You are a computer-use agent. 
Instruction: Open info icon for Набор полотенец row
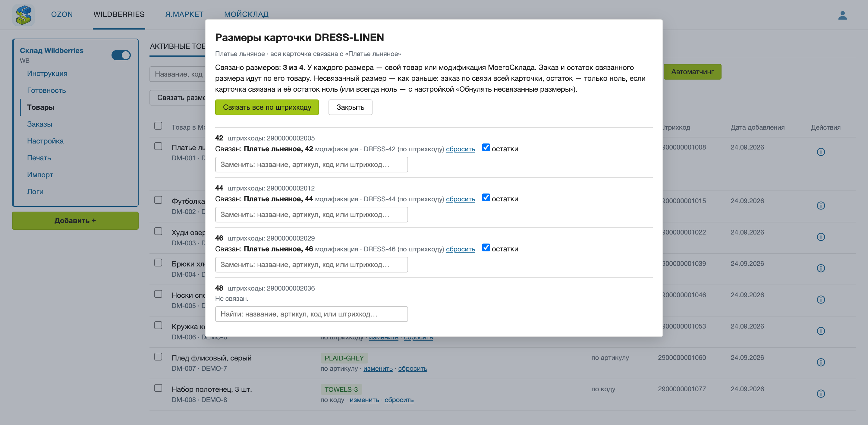point(821,394)
